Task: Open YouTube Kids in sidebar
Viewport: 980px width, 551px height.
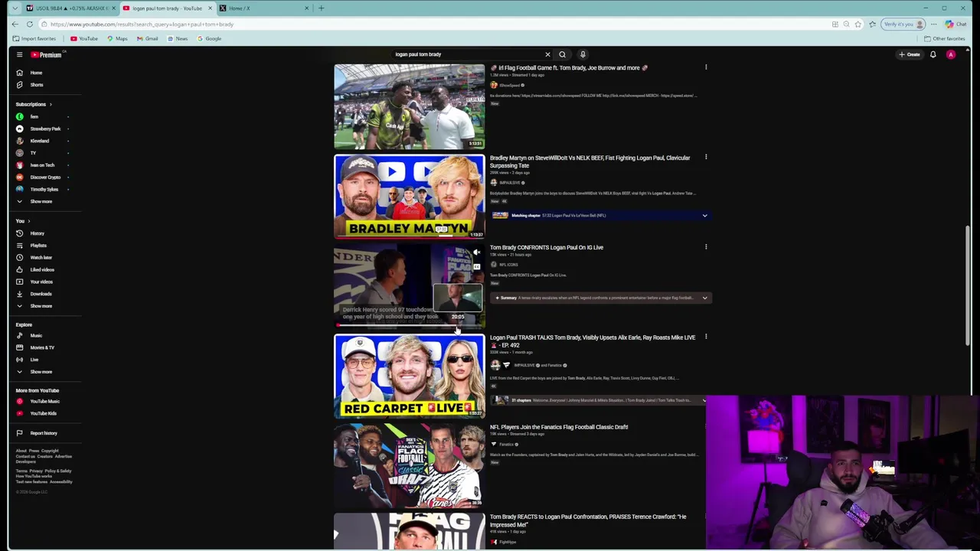Action: pos(42,414)
